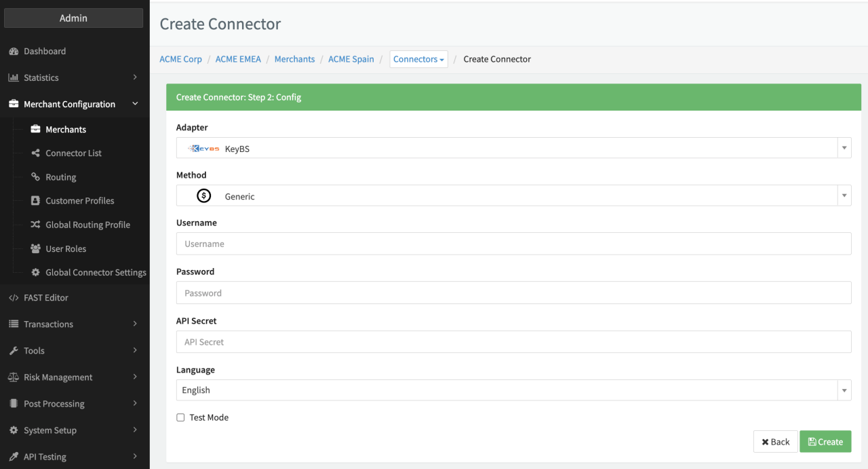The height and width of the screenshot is (469, 868).
Task: Click into the API Secret input field
Action: pos(513,342)
